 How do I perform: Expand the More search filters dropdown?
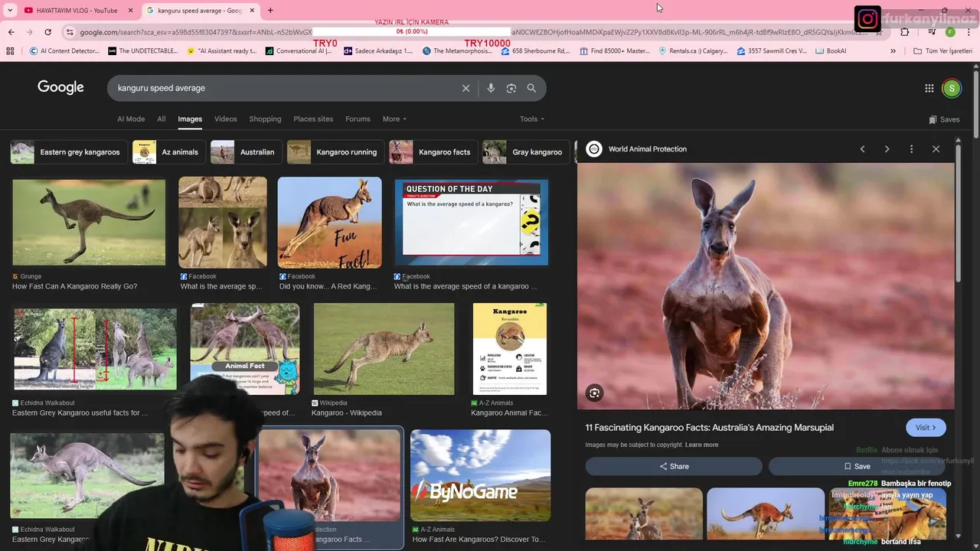(x=394, y=119)
